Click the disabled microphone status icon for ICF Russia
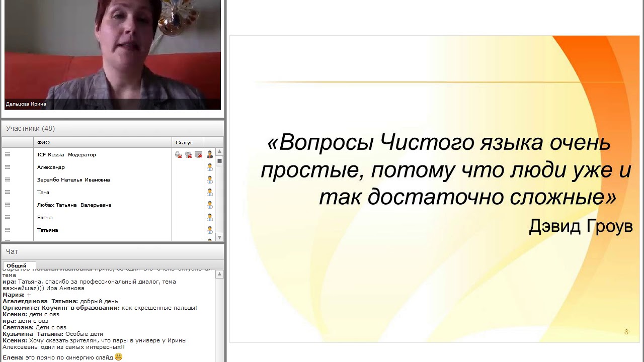 178,154
